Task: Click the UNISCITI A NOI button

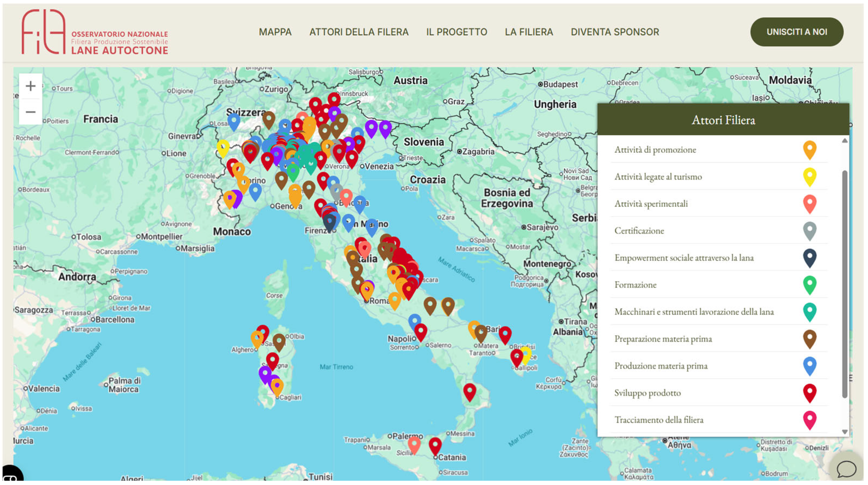Action: click(796, 32)
